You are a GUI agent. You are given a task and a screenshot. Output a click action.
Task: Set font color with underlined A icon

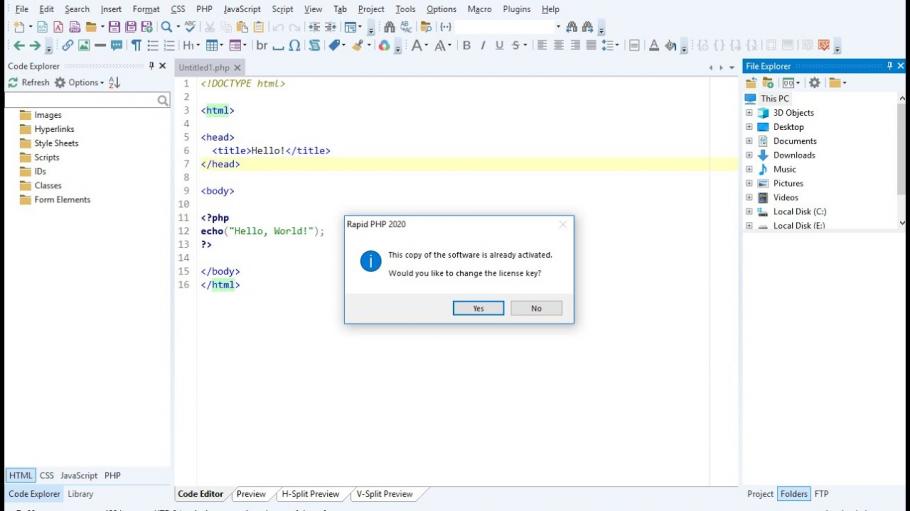654,45
